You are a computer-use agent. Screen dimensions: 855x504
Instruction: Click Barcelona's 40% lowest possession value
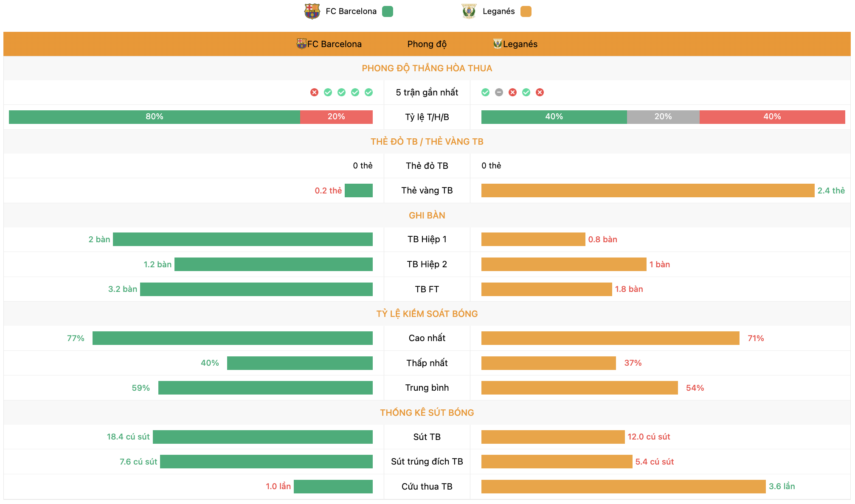[x=210, y=363]
